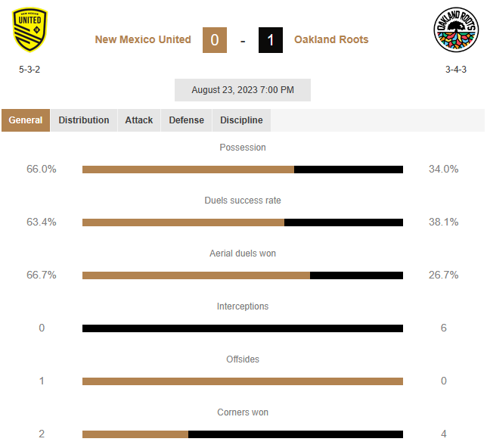Viewport: 487px width, 448px height.
Task: Select the Discipline tab
Action: 241,120
